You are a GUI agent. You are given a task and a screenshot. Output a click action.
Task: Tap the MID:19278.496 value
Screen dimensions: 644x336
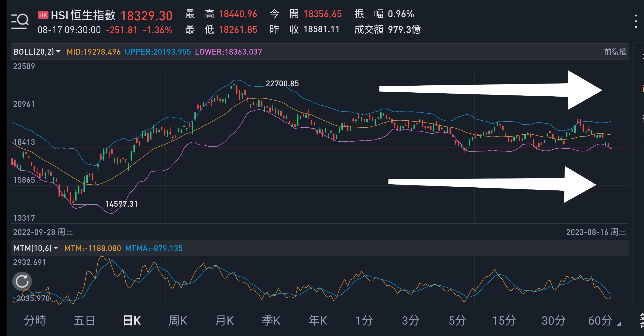coord(93,52)
